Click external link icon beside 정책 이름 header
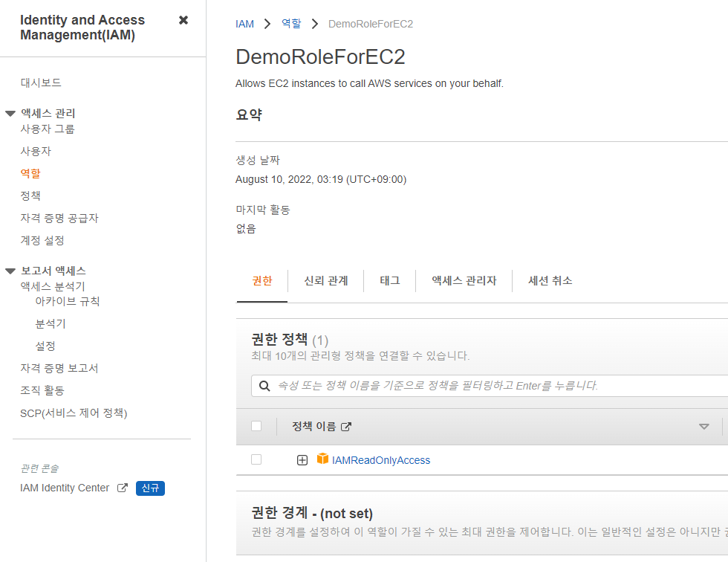 (x=346, y=427)
